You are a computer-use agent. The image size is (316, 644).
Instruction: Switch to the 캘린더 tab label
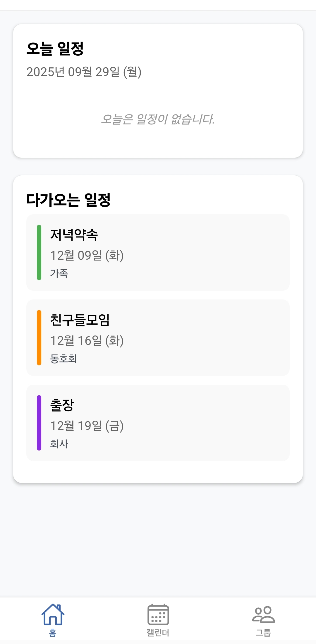click(x=158, y=633)
